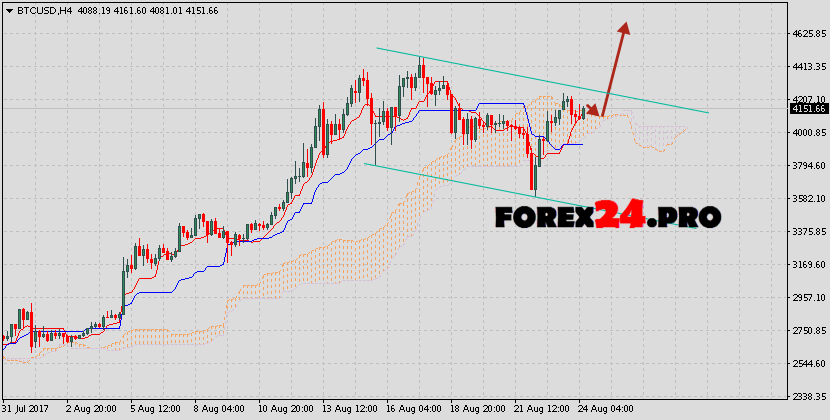The image size is (830, 420).
Task: Click the 4625.85 price axis label
Action: [x=808, y=34]
